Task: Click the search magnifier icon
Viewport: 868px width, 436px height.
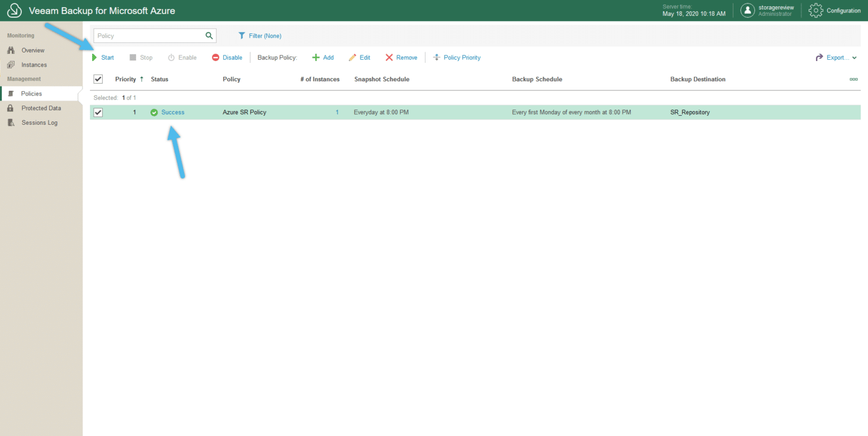Action: (x=209, y=36)
